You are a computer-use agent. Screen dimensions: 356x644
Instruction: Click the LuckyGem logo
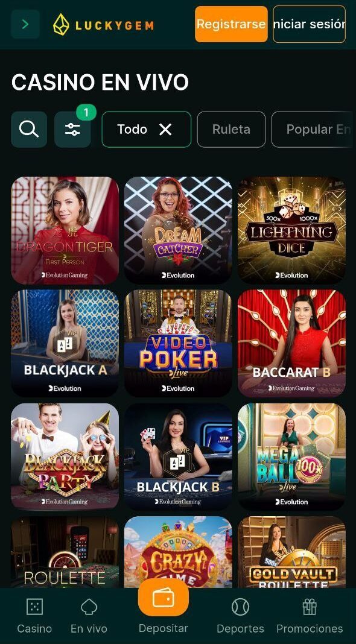(x=103, y=25)
